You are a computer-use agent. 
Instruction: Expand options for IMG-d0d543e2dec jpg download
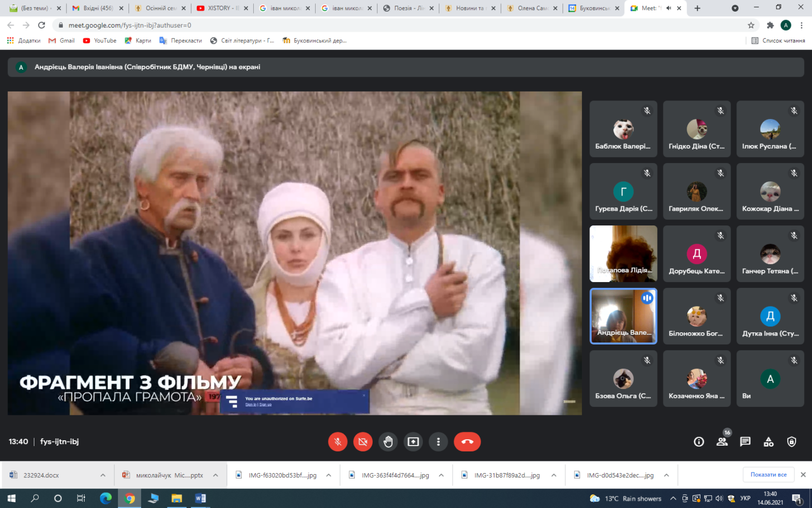(x=667, y=475)
